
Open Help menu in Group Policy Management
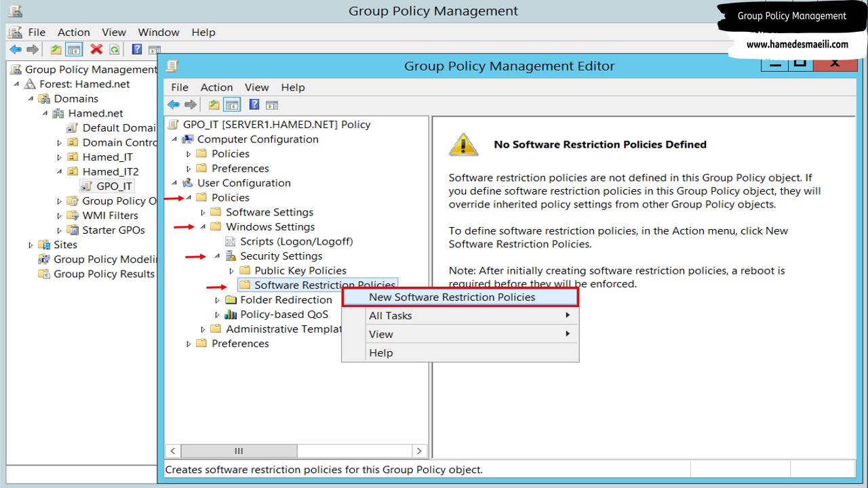coord(203,32)
